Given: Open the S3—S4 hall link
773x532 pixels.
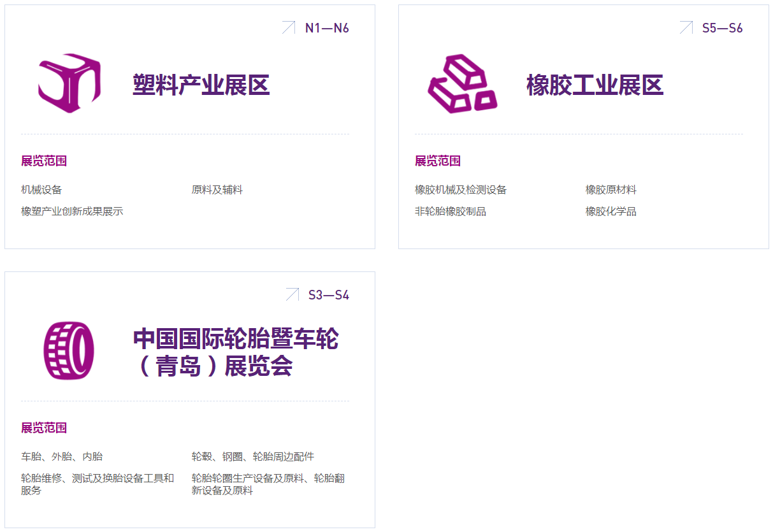Looking at the screenshot, I should (329, 295).
